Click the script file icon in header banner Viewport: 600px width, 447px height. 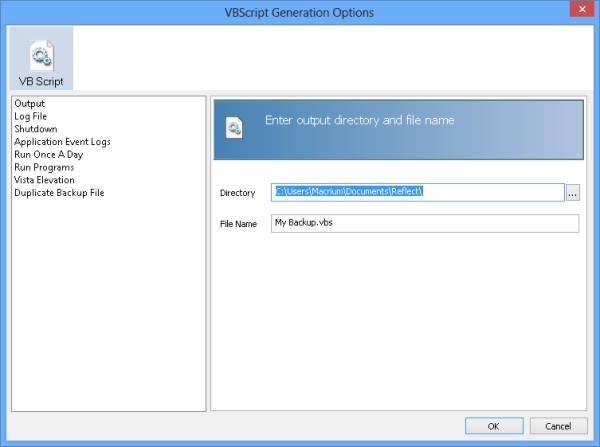click(x=234, y=128)
